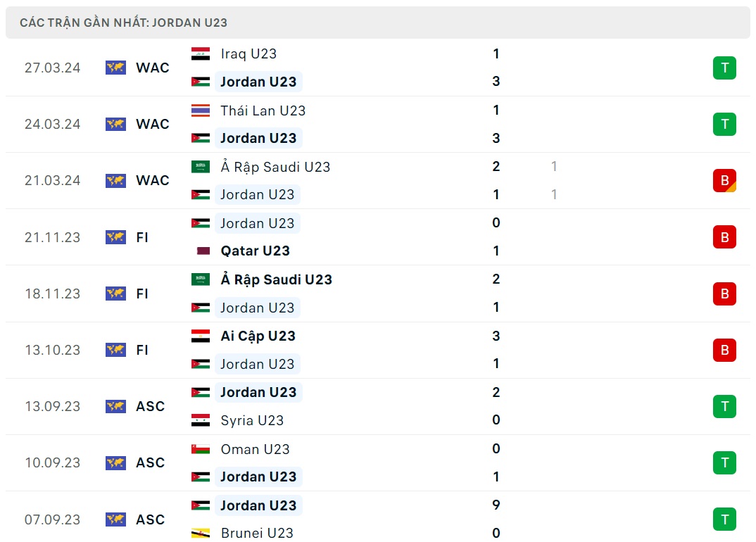This screenshot has width=756, height=542.
Task: Click the green T badge for Brunei match
Action: (x=724, y=519)
